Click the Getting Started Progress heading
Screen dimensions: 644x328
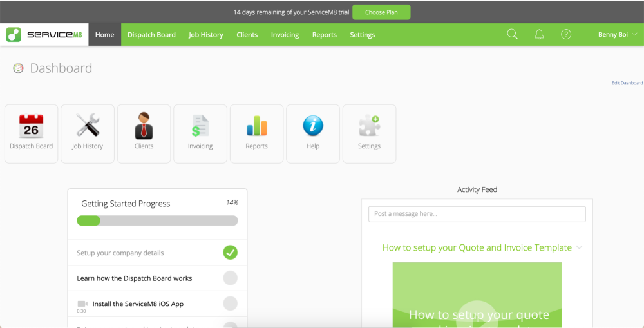click(126, 204)
